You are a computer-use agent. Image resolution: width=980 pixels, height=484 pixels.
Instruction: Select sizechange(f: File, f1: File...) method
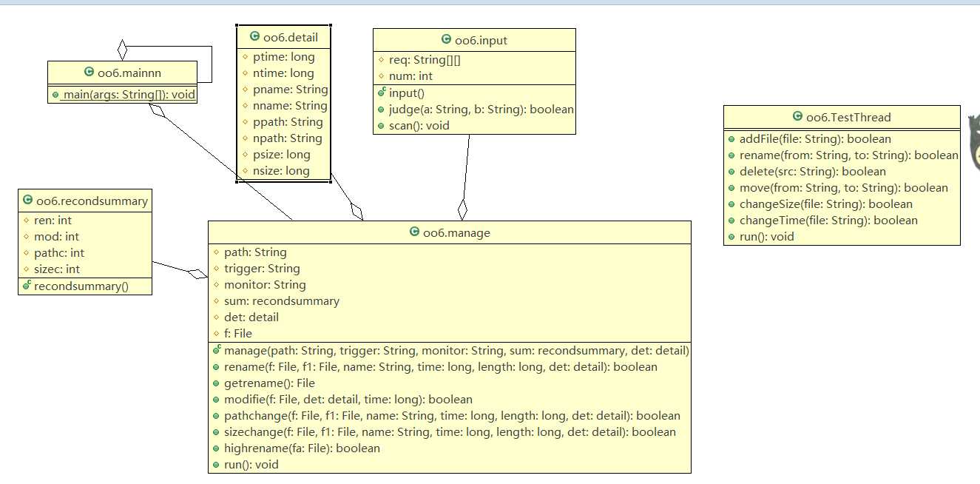pos(450,432)
